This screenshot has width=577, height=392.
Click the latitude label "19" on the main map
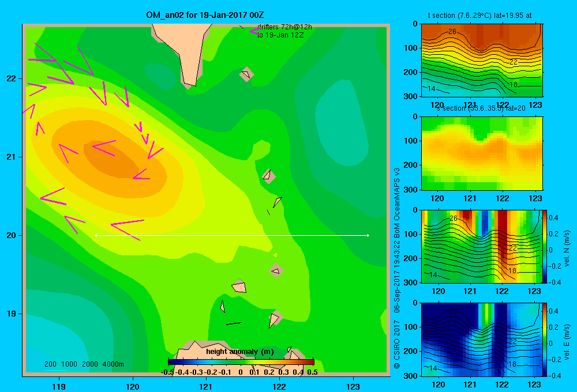pos(12,314)
